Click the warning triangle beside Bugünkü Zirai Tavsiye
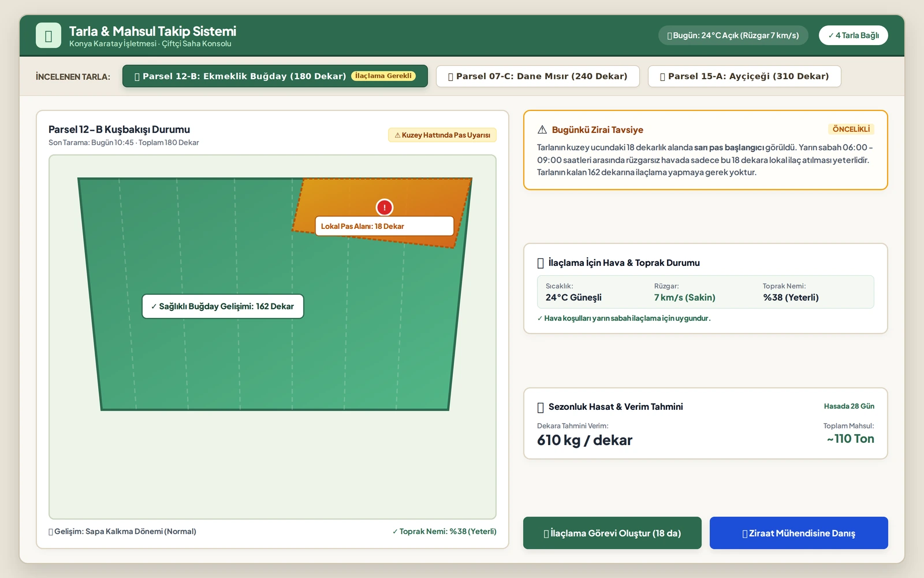The height and width of the screenshot is (578, 924). tap(542, 129)
